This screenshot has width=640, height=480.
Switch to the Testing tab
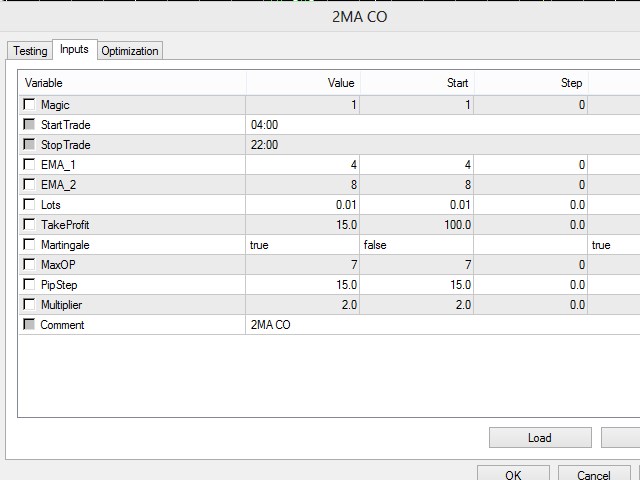(30, 51)
